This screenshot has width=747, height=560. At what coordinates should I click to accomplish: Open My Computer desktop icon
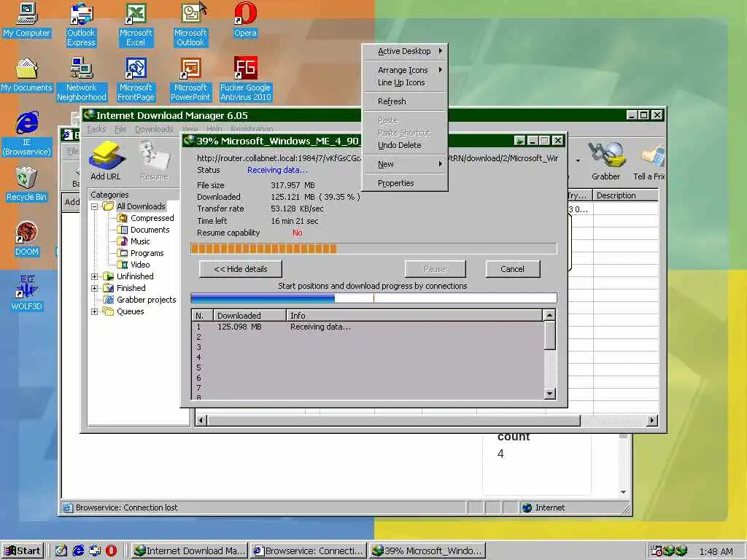pos(27,20)
